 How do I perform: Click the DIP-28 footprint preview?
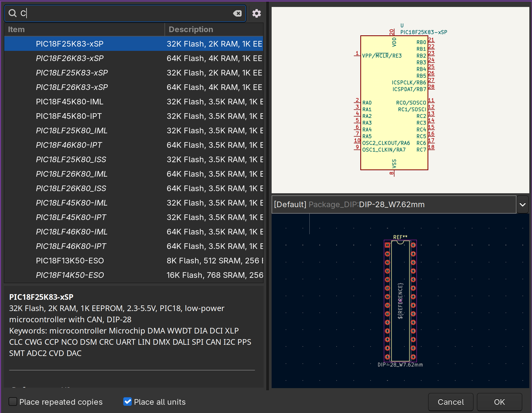(400, 301)
